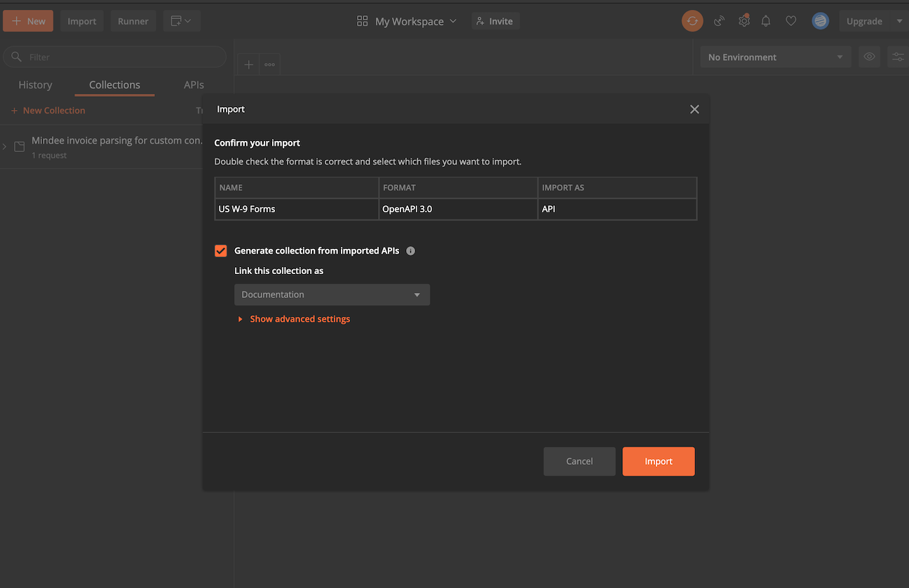Close the Import dialog with X
909x588 pixels.
pyautogui.click(x=694, y=109)
